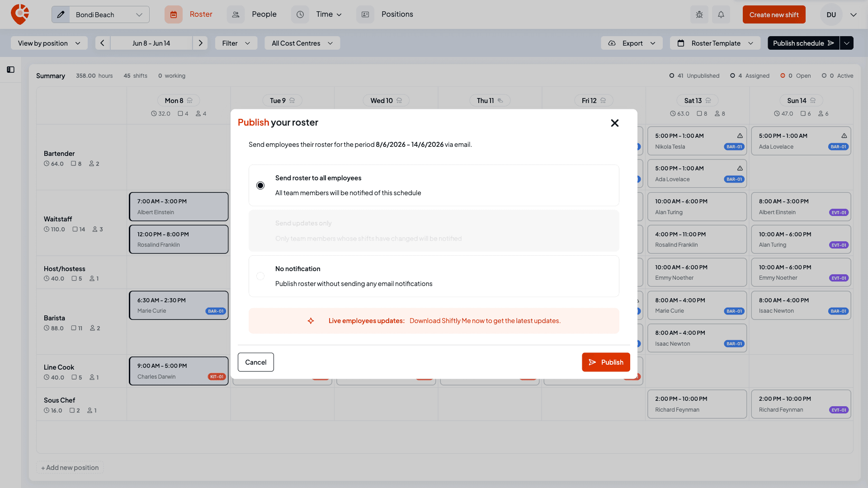This screenshot has width=868, height=488.
Task: Click warning icon on Sunday Ada Lovelace shift
Action: tap(844, 136)
